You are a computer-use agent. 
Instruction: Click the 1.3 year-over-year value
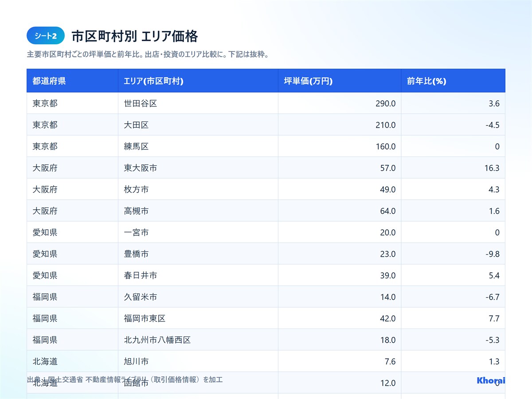tap(494, 361)
